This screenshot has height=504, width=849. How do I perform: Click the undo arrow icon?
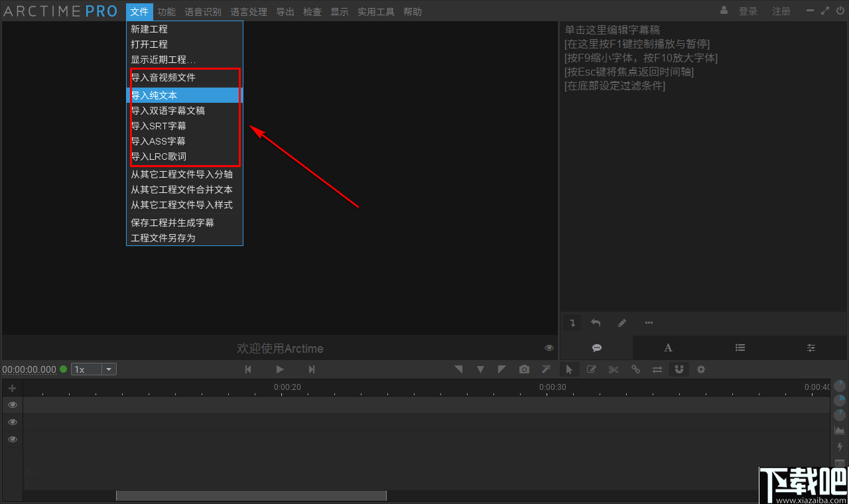[x=596, y=322]
